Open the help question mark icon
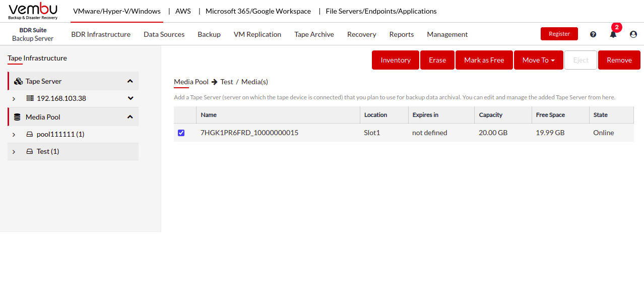The image size is (644, 293). 593,34
